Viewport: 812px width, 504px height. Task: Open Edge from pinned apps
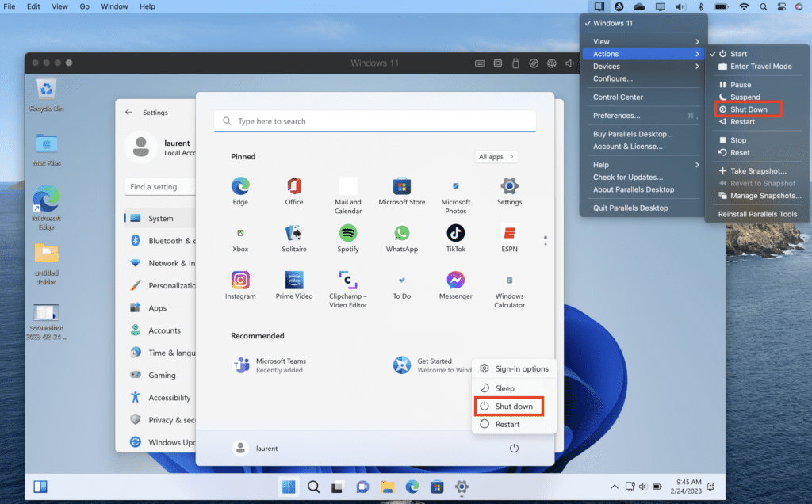(x=240, y=191)
